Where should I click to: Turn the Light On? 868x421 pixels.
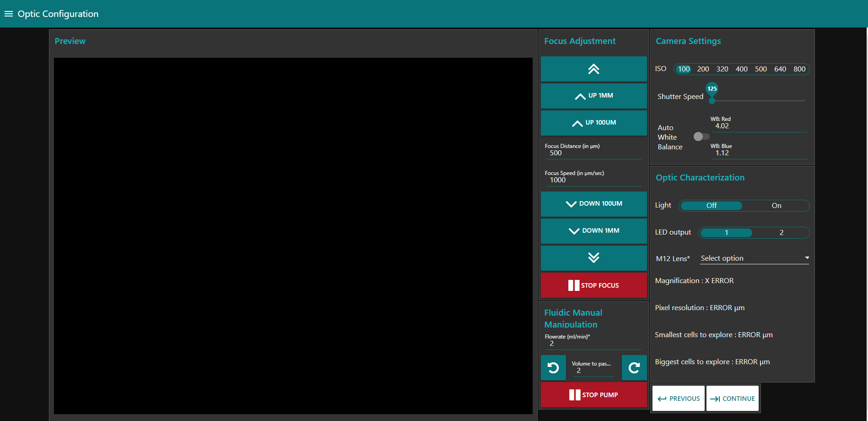(776, 206)
